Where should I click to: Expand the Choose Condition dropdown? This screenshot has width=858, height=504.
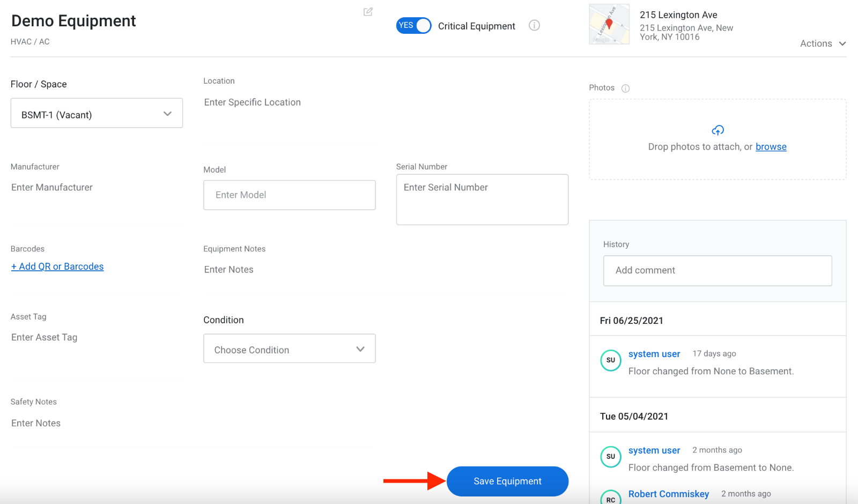[290, 349]
